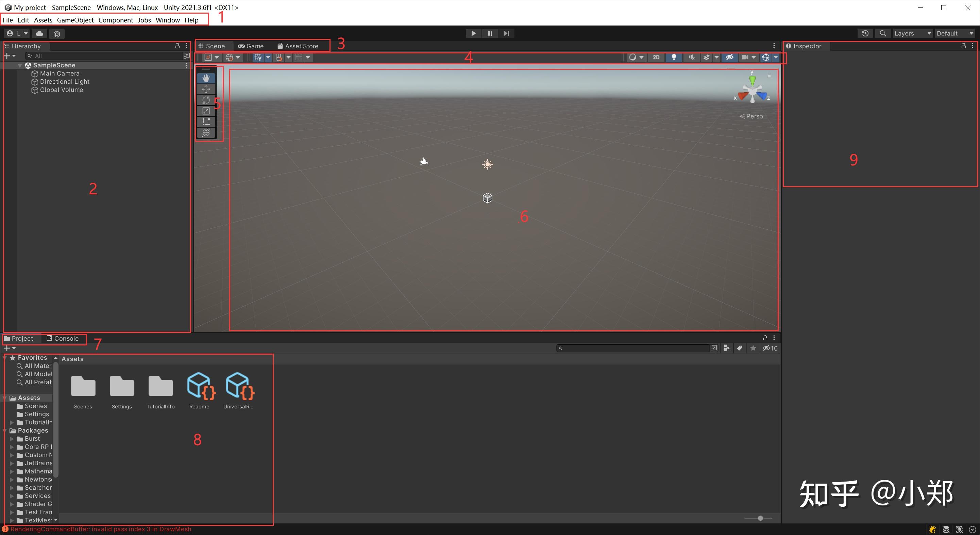This screenshot has width=980, height=535.
Task: Click the Pause button
Action: click(x=490, y=33)
